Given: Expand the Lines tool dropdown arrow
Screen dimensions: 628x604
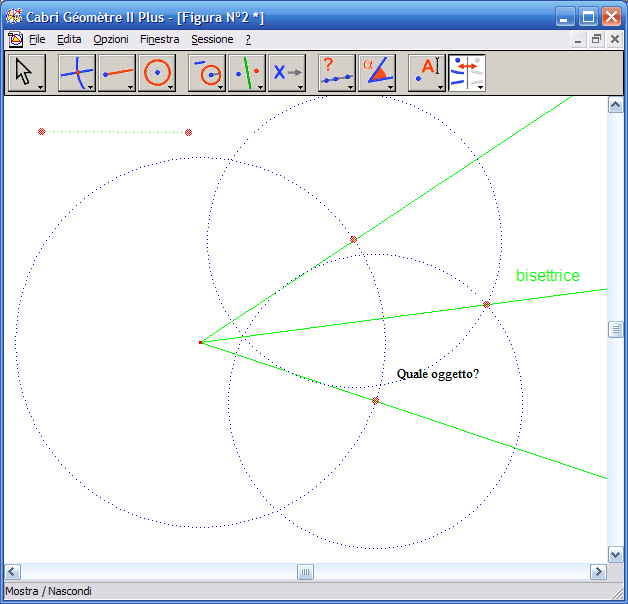Looking at the screenshot, I should click(x=131, y=87).
